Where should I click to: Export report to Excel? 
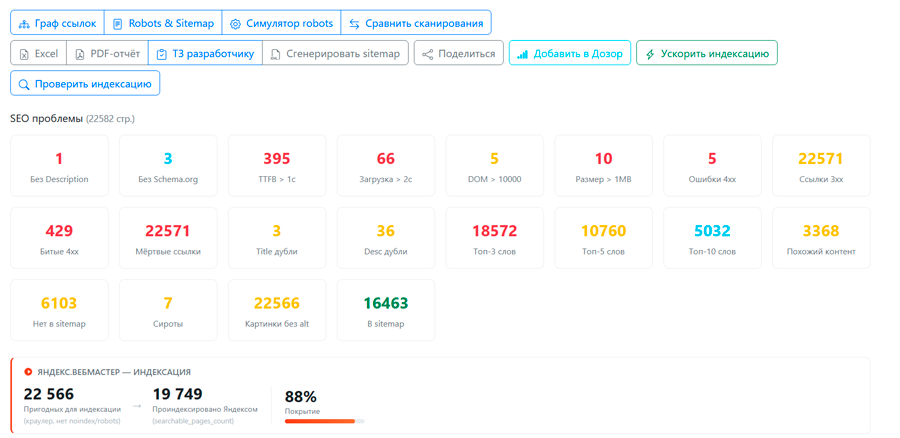click(38, 54)
